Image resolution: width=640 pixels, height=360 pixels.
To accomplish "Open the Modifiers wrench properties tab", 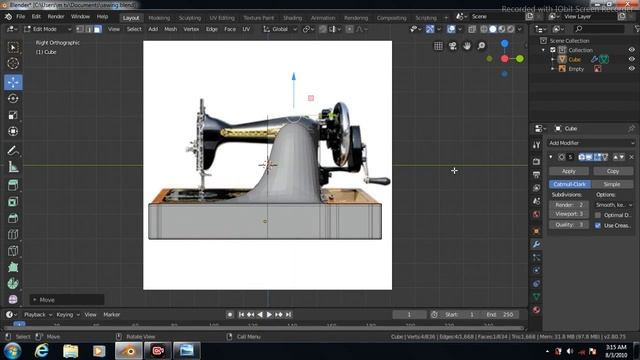I will [536, 244].
